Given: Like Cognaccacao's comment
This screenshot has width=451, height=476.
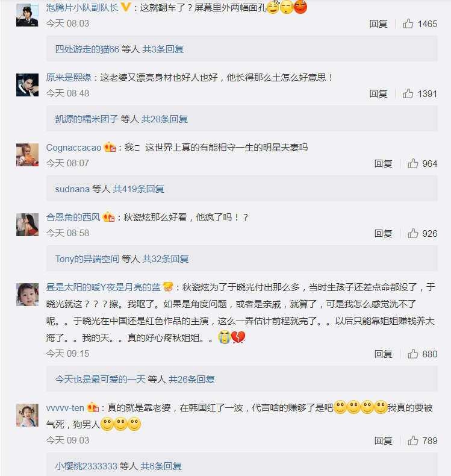Looking at the screenshot, I should coord(412,163).
